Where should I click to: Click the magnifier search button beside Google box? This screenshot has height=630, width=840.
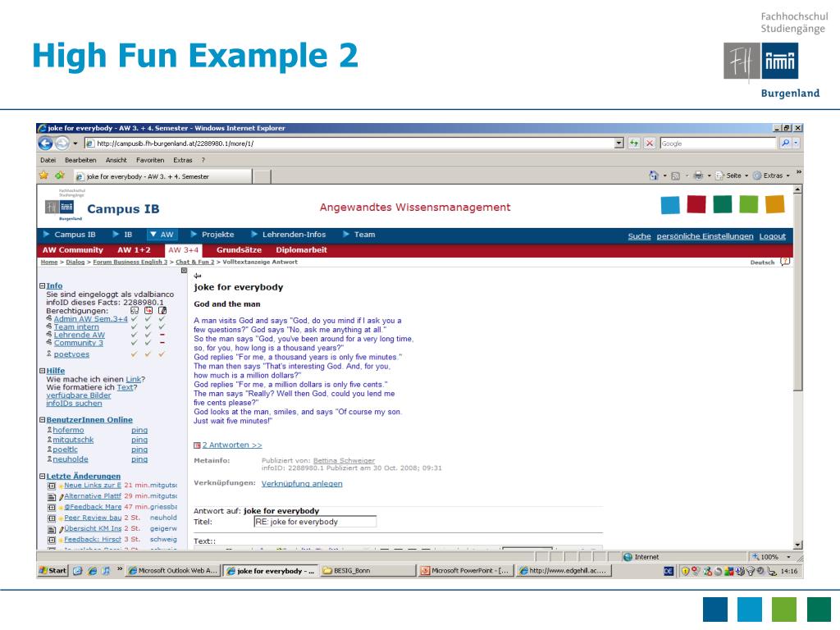click(x=785, y=143)
